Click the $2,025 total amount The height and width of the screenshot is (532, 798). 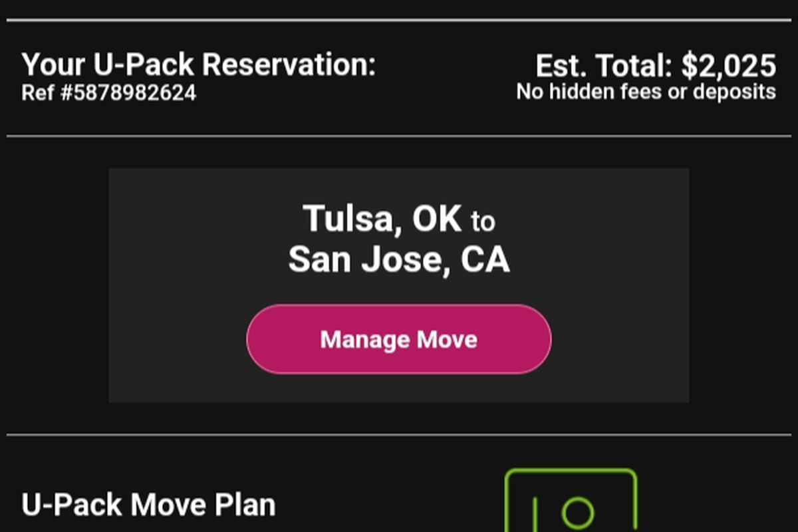pyautogui.click(x=729, y=66)
